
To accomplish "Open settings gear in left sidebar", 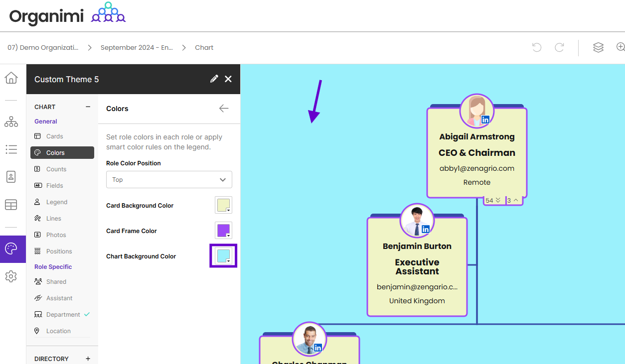I will coord(11,276).
